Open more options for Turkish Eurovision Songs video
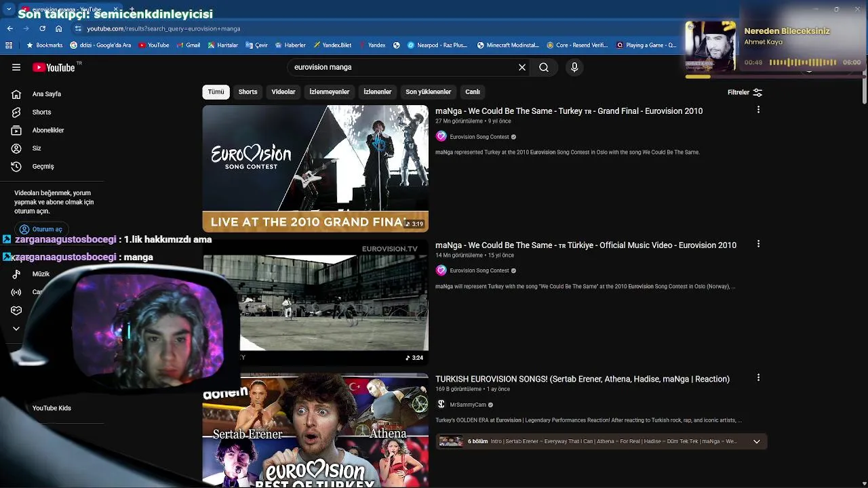Viewport: 868px width, 488px height. pyautogui.click(x=758, y=378)
